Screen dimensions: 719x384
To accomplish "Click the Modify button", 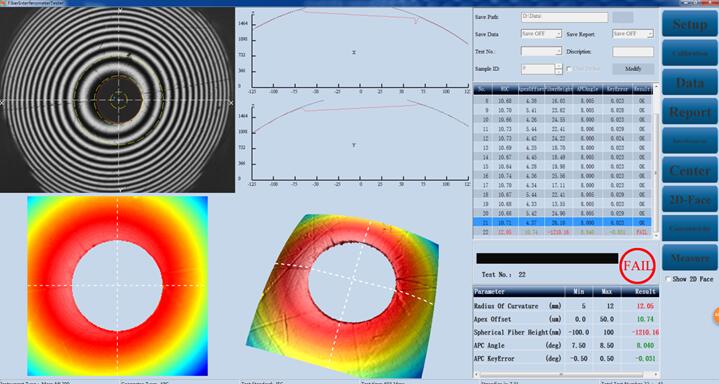I will coord(633,69).
